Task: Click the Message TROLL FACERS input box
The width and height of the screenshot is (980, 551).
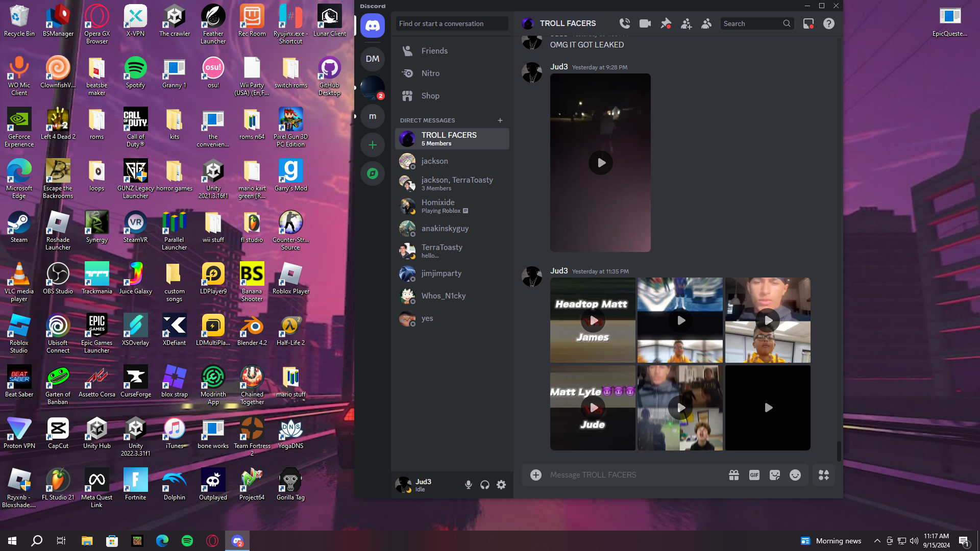Action: (633, 475)
